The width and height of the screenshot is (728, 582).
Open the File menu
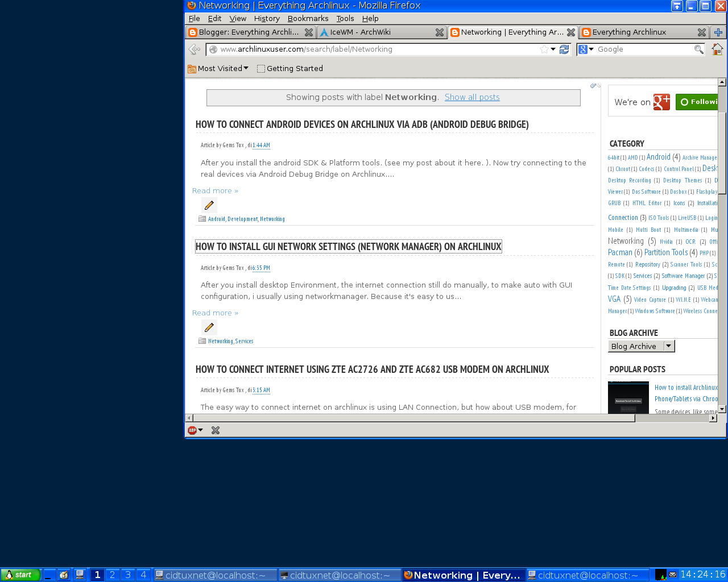194,18
